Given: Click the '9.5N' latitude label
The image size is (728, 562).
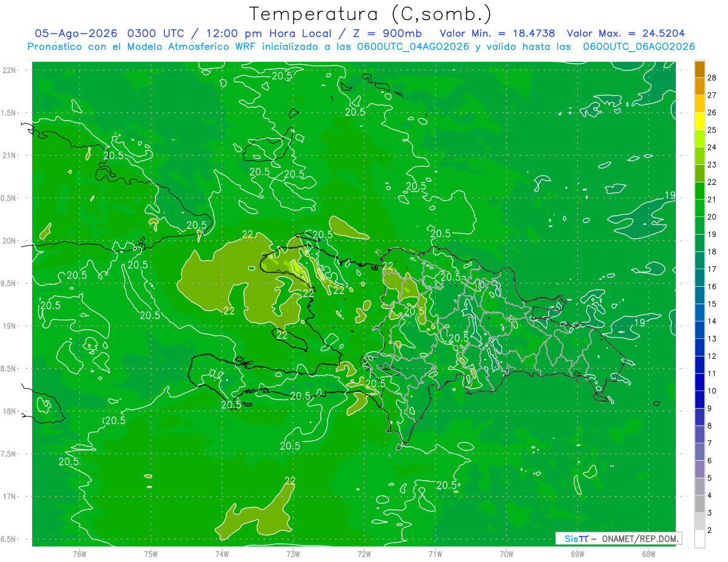Looking at the screenshot, I should (8, 284).
